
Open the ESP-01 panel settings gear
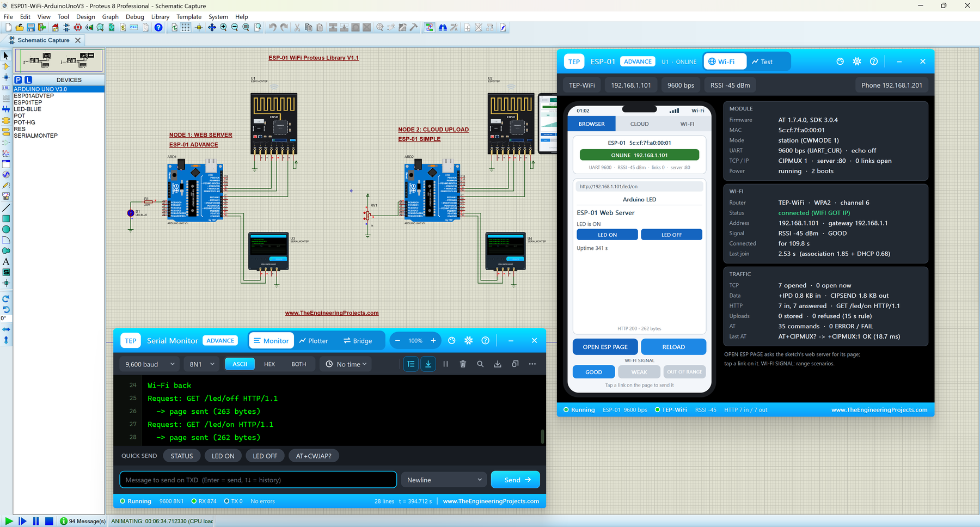857,62
